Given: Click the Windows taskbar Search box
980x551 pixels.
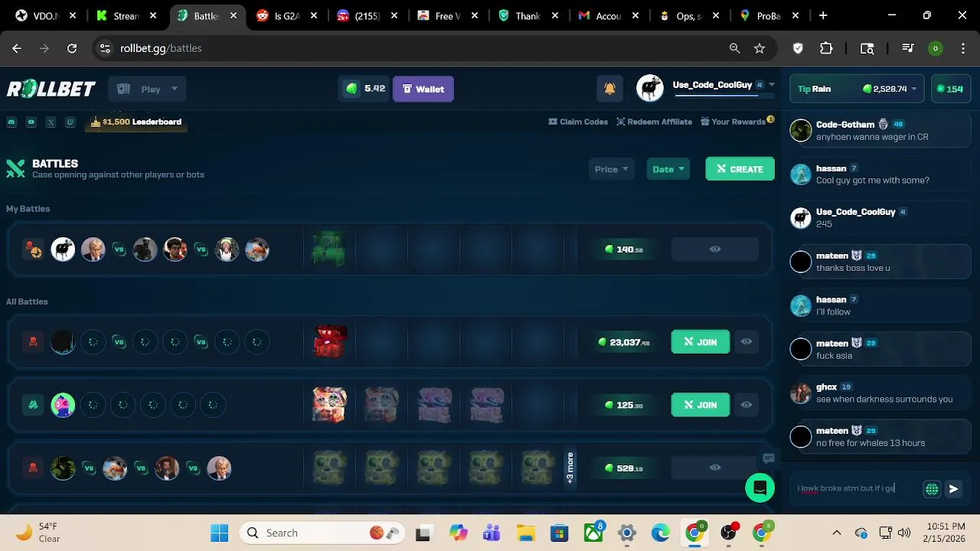Looking at the screenshot, I should [323, 533].
